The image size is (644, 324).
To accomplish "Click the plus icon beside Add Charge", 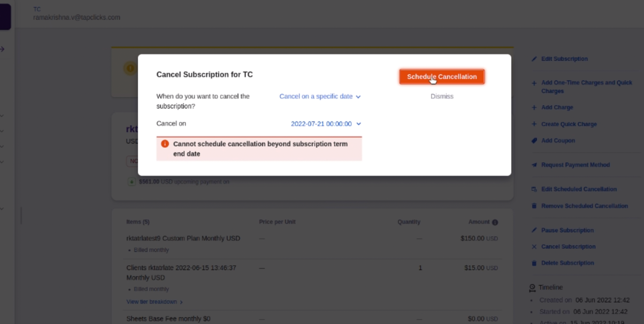I will 534,108.
